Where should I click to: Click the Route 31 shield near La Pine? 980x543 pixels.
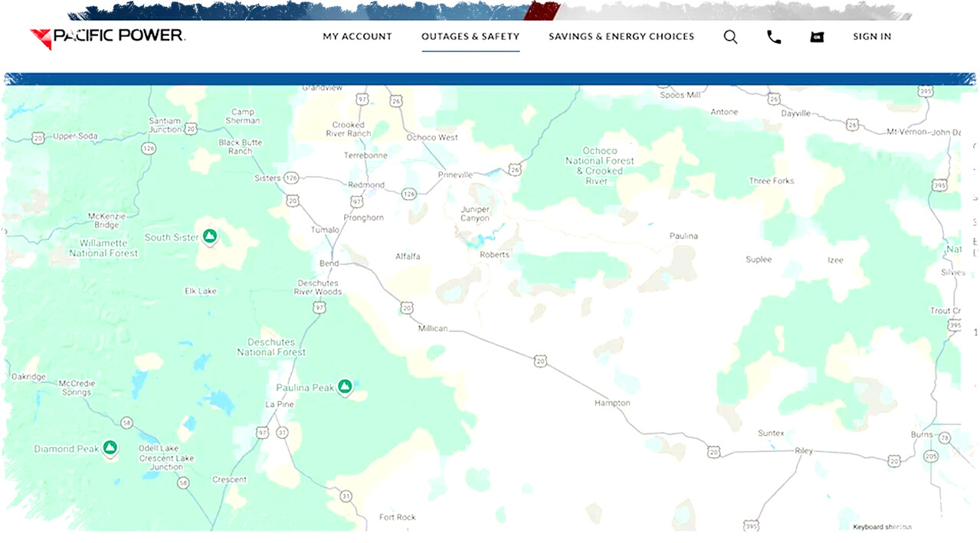282,432
